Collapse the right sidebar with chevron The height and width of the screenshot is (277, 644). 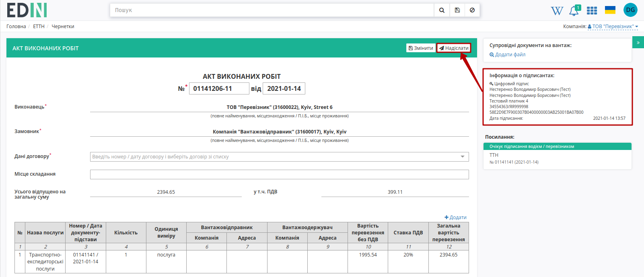(x=638, y=42)
